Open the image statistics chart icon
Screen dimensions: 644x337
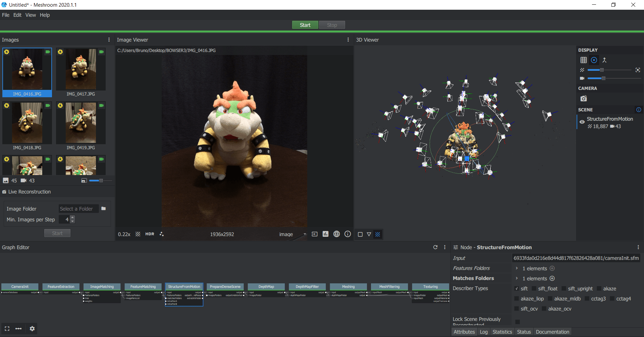pyautogui.click(x=325, y=234)
